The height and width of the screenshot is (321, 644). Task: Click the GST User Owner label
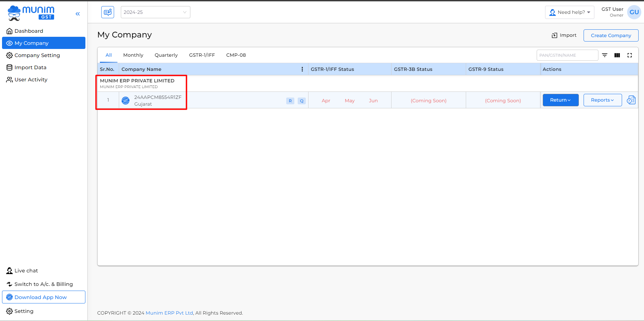coord(612,12)
